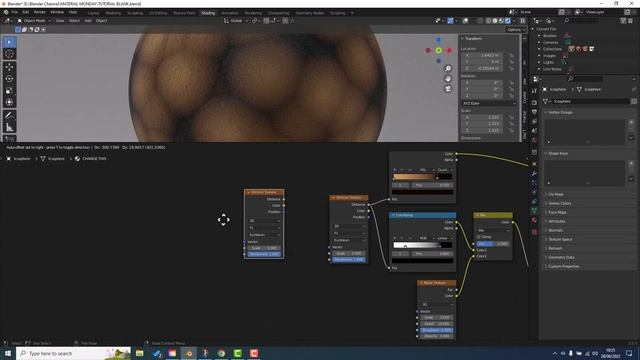Viewport: 640px width, 360px height.
Task: Select the Cursor tool in viewport toolbar
Action: tap(9, 53)
